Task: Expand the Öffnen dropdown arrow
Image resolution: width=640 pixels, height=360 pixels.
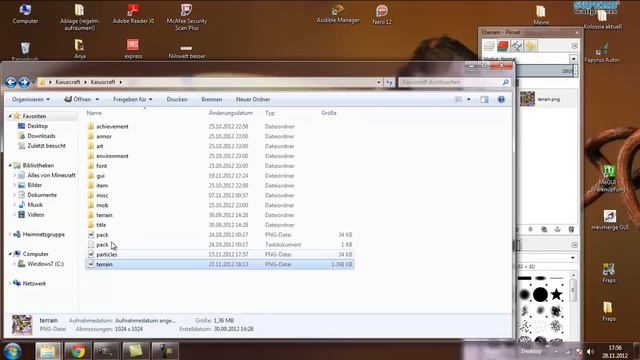Action: (97, 99)
